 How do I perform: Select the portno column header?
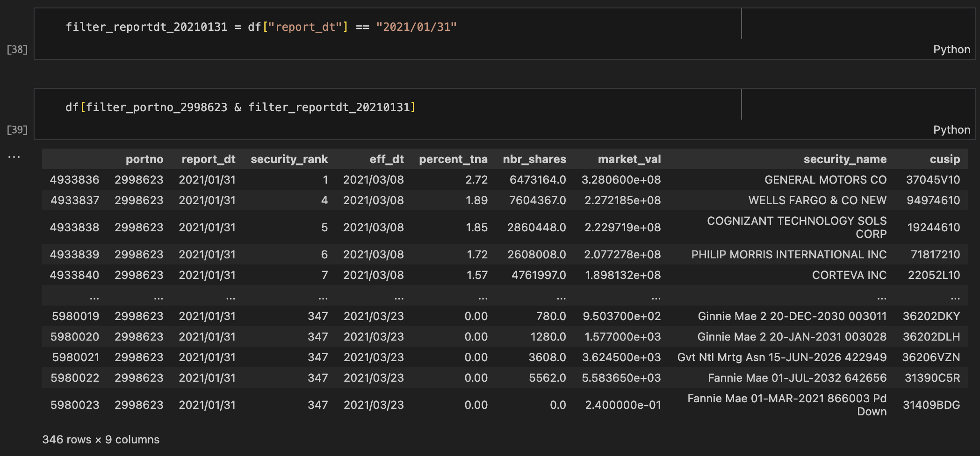click(144, 159)
